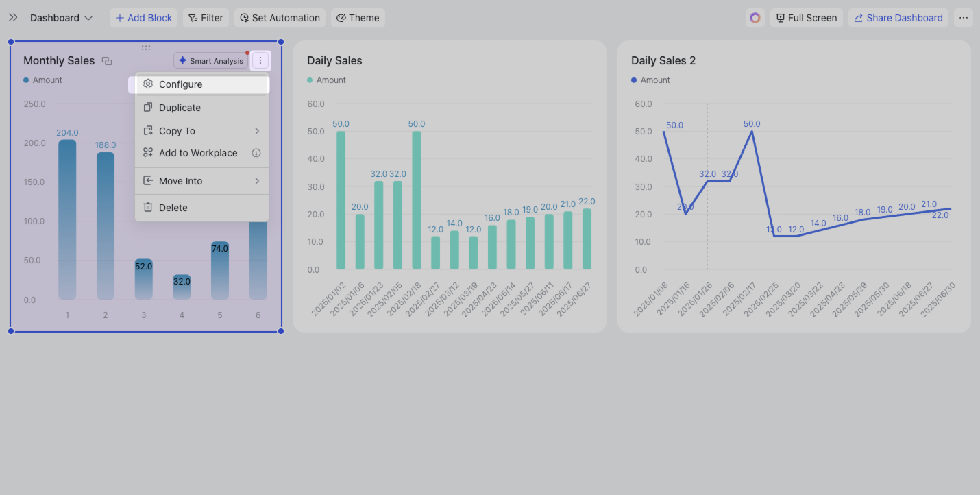Enter Full Screen mode
The height and width of the screenshot is (495, 980).
807,18
